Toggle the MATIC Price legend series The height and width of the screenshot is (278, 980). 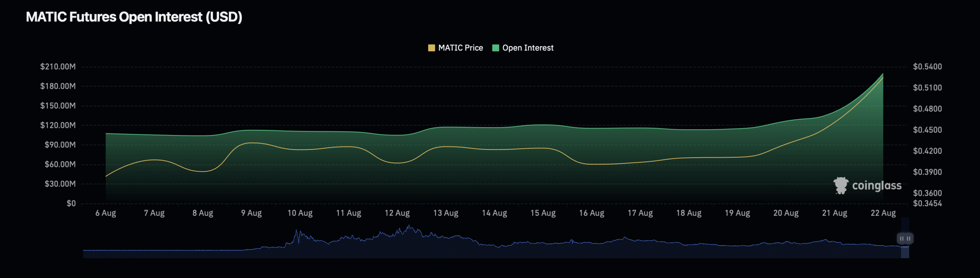[456, 48]
